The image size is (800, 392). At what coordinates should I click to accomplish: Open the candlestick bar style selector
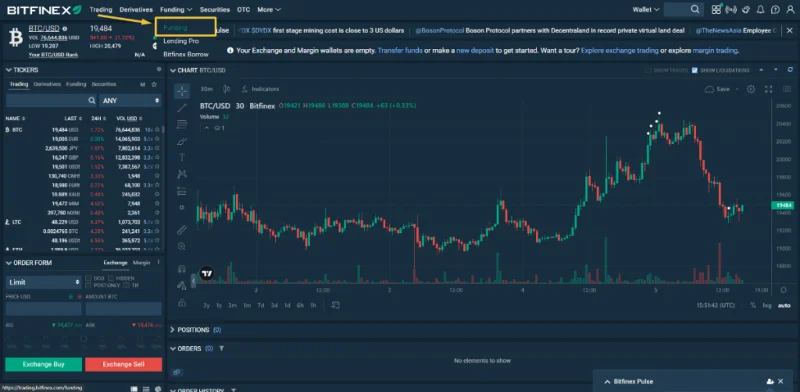227,89
